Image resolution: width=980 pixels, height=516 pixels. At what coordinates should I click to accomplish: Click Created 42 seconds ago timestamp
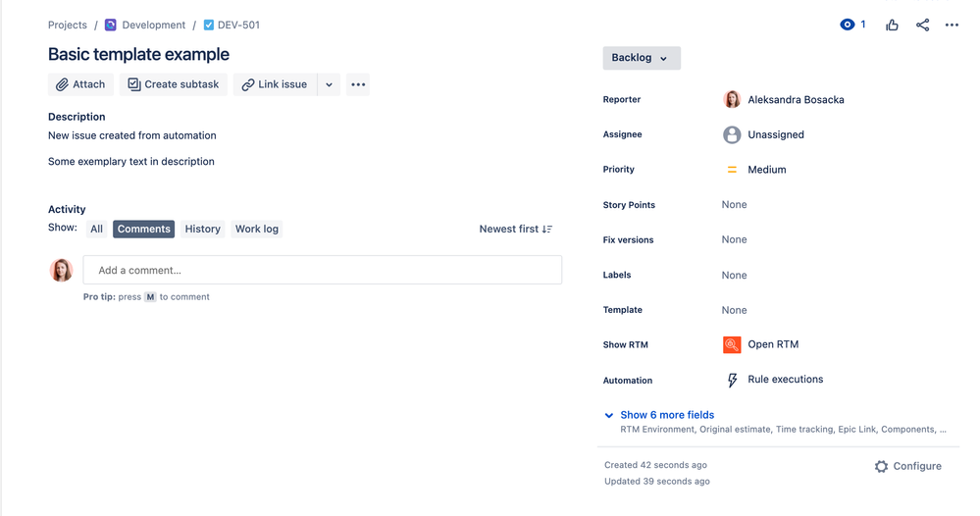(x=655, y=465)
